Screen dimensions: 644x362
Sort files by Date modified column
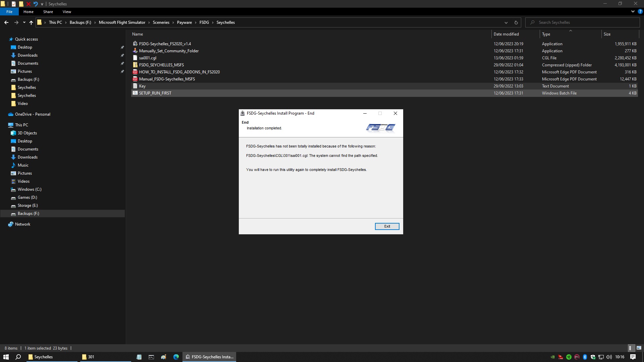click(x=506, y=34)
